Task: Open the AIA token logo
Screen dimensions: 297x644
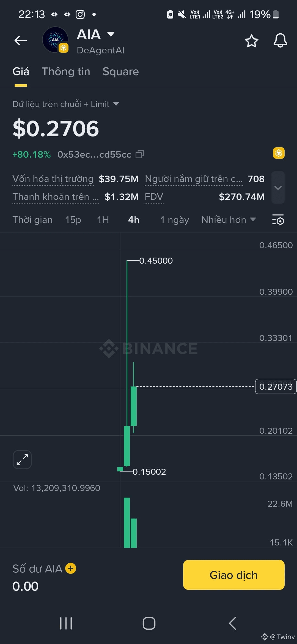Action: 55,40
